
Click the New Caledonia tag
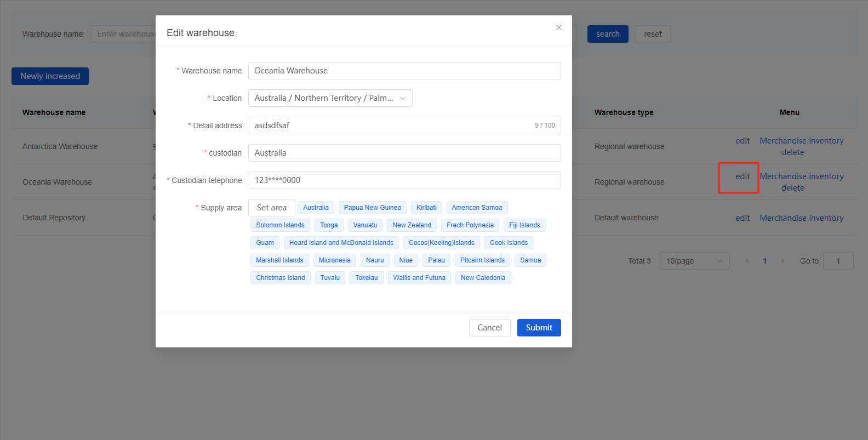[x=483, y=278]
